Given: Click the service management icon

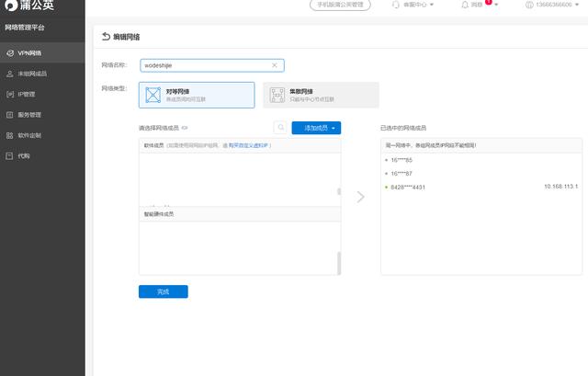Looking at the screenshot, I should (10, 115).
